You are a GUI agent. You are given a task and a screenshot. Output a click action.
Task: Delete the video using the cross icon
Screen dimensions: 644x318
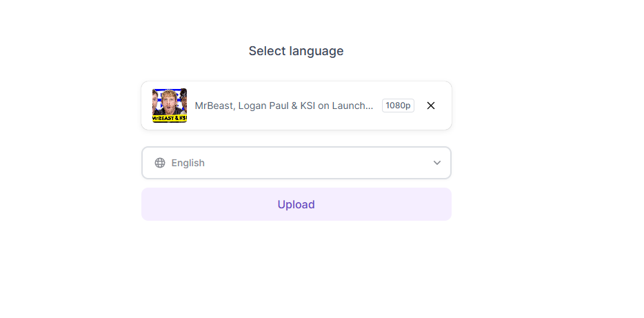tap(431, 106)
